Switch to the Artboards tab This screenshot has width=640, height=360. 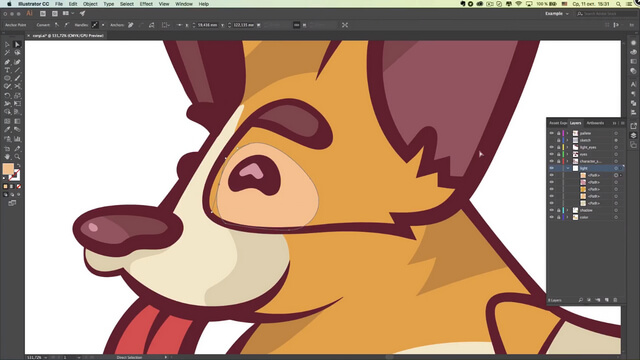coord(595,123)
